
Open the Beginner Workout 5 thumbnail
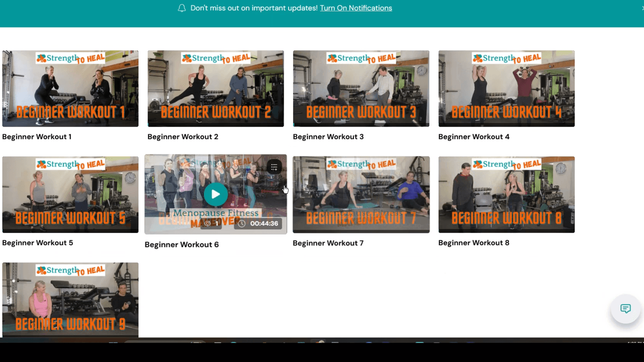[x=70, y=195]
